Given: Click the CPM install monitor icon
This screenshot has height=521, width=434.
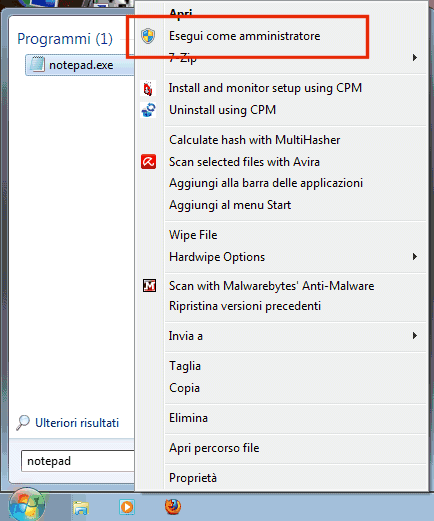Looking at the screenshot, I should pos(148,88).
